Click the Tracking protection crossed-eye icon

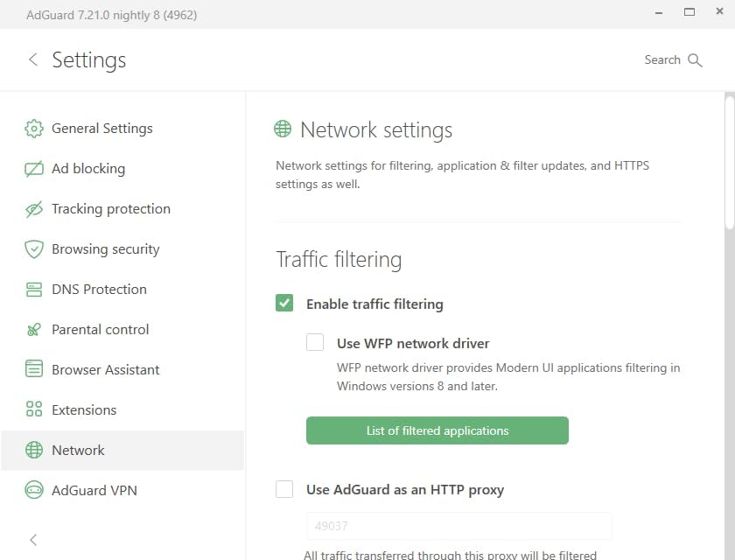34,209
